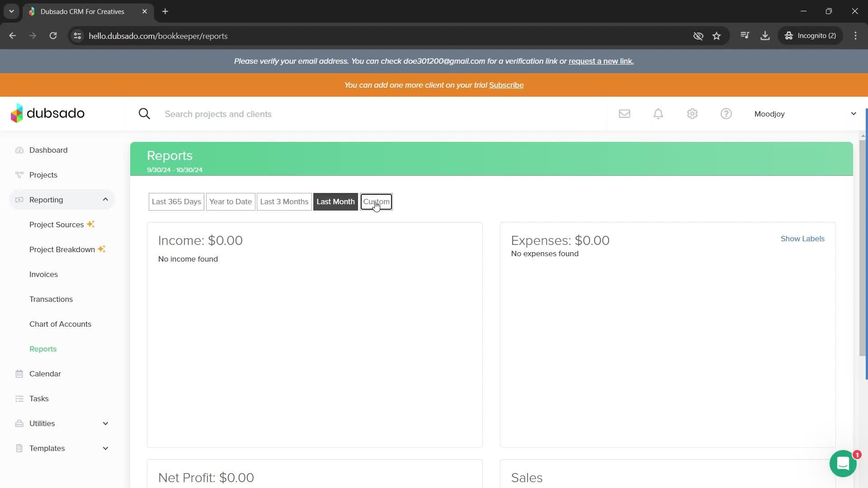Select the Last 3 Months range

pos(284,202)
